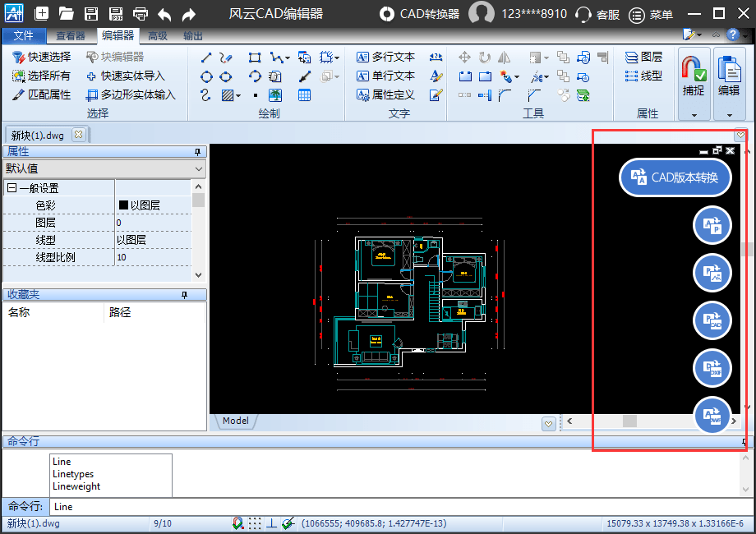756x534 pixels.
Task: Click the PDF to CAD round icon
Action: pos(712,320)
